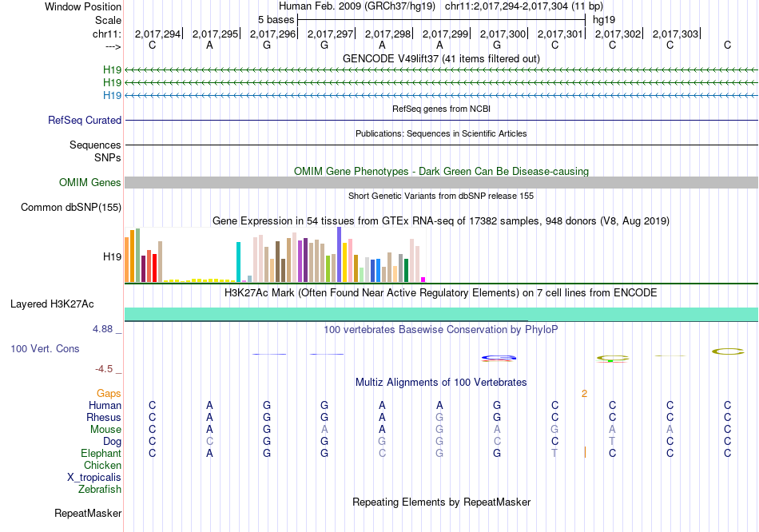The width and height of the screenshot is (759, 532).
Task: Open the RefSeq Curated track label
Action: click(x=84, y=120)
